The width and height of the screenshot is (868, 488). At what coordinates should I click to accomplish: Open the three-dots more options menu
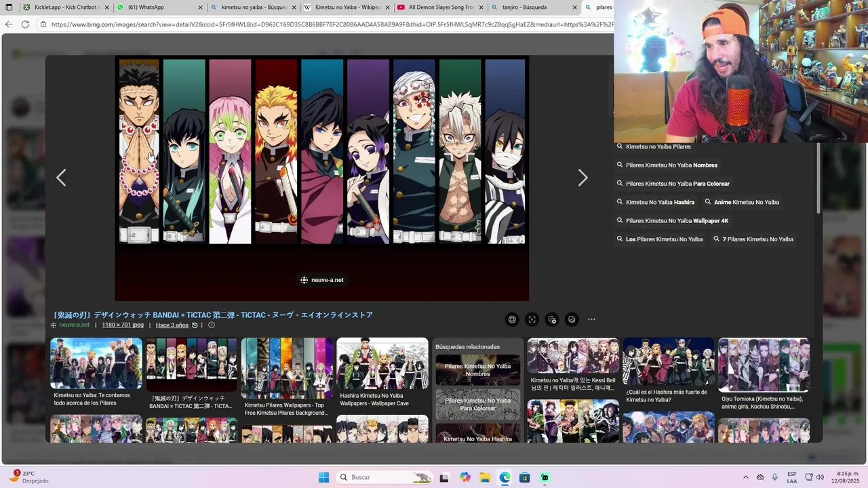click(591, 319)
